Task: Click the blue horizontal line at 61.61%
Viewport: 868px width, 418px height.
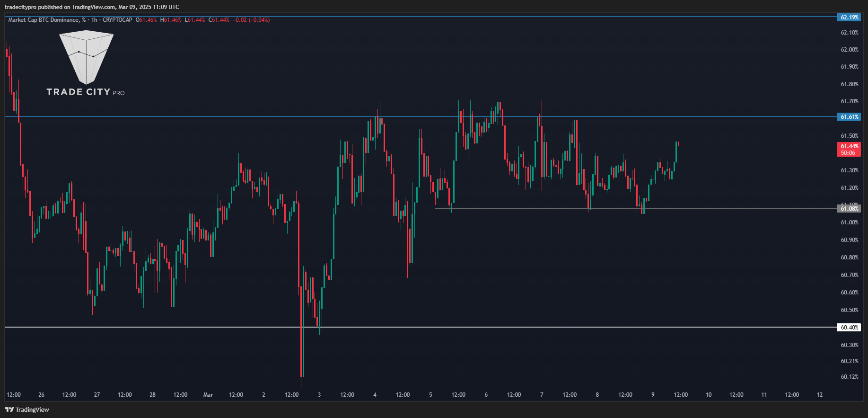Action: click(421, 116)
